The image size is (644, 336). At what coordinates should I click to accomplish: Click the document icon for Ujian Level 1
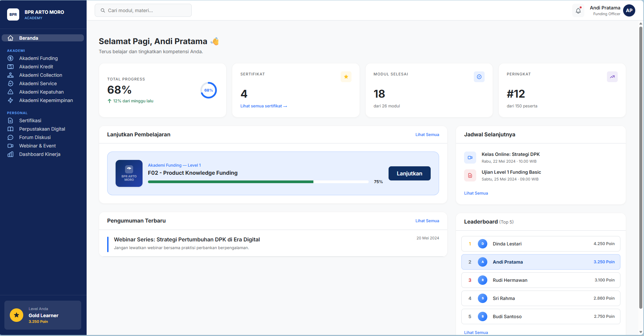tap(470, 175)
